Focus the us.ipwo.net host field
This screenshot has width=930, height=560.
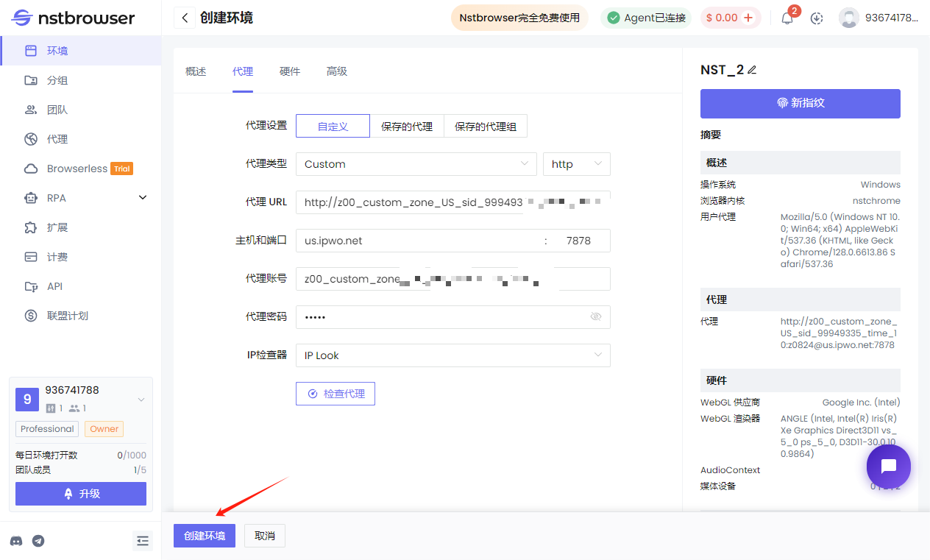coord(419,241)
